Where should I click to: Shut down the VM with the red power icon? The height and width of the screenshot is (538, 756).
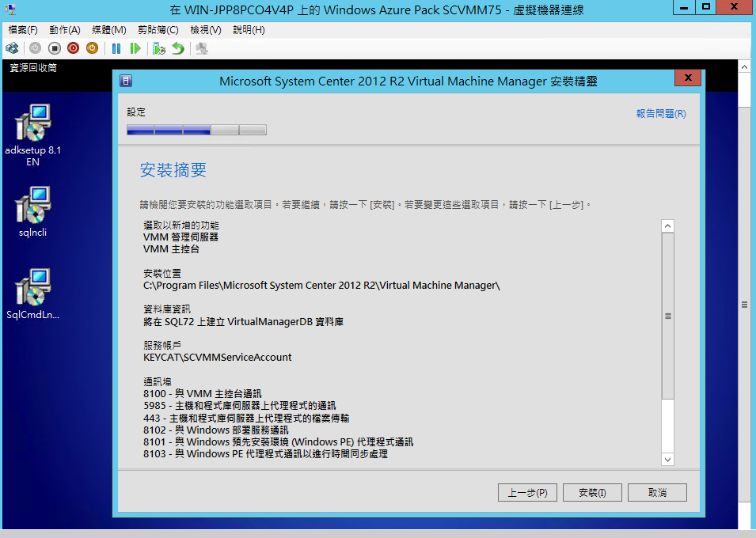point(74,48)
